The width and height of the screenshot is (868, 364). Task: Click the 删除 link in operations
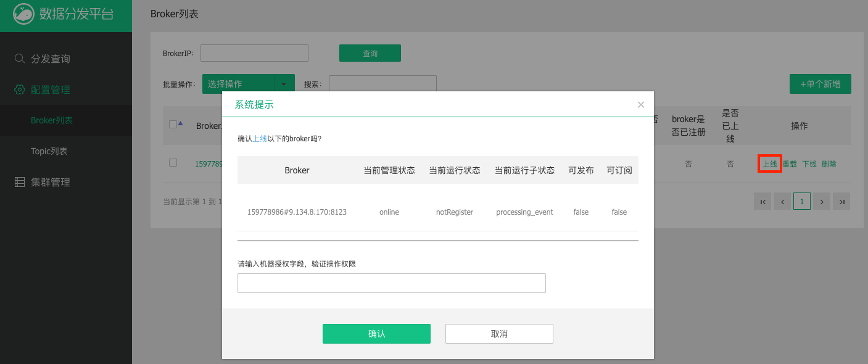[x=829, y=164]
